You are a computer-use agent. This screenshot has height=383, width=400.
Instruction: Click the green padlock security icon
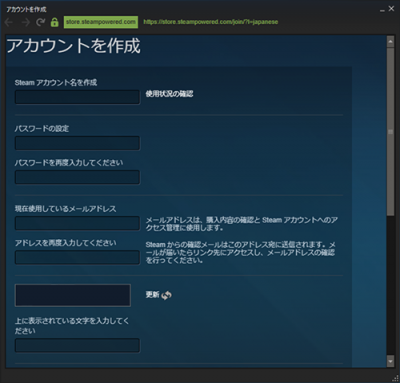[54, 22]
